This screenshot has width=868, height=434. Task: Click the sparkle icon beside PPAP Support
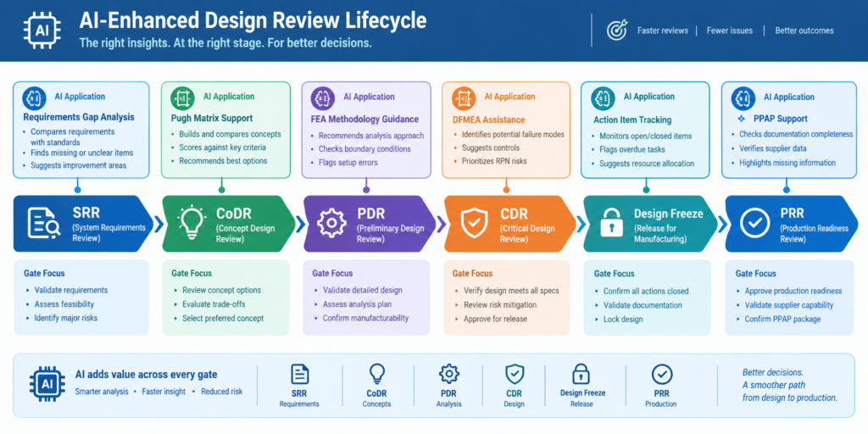pos(741,119)
